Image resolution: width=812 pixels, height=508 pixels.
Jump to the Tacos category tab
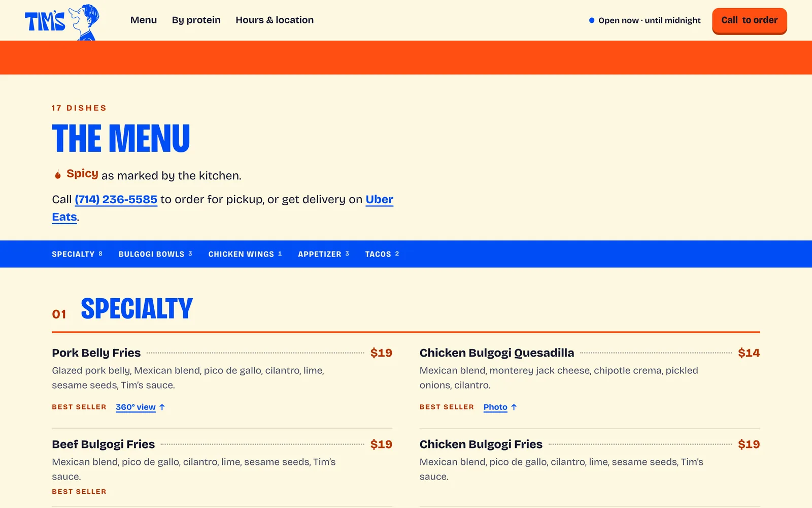[x=382, y=254]
